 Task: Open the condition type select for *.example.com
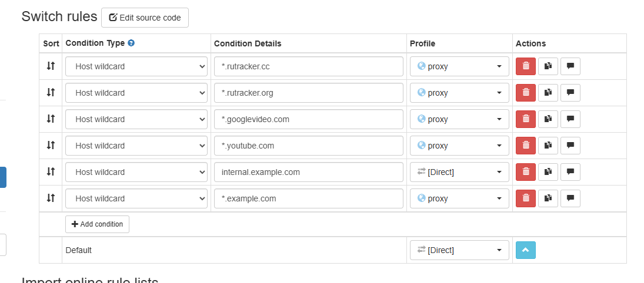pos(136,198)
